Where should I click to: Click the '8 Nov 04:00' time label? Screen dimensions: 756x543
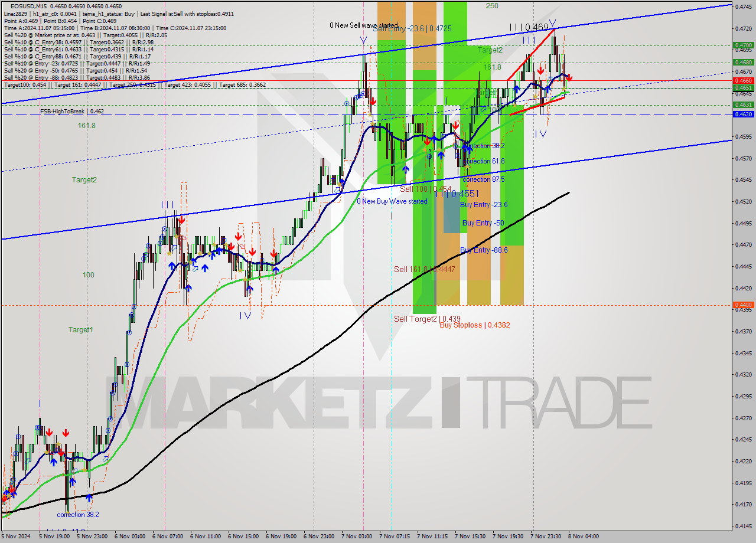584,537
